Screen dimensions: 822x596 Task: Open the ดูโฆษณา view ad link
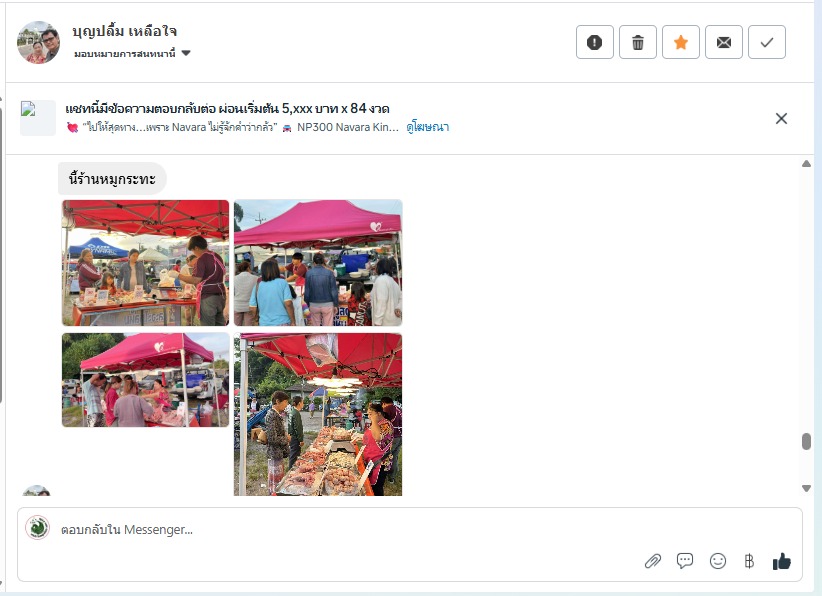click(427, 127)
